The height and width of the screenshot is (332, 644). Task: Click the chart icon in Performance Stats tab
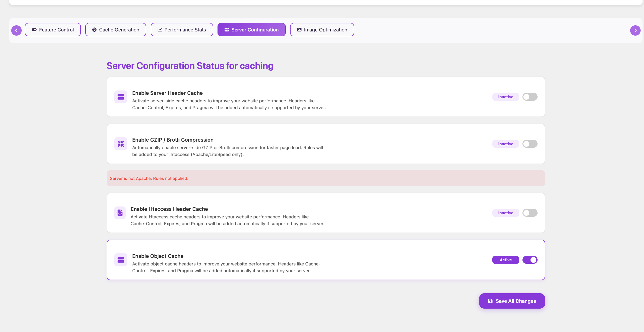pos(160,30)
